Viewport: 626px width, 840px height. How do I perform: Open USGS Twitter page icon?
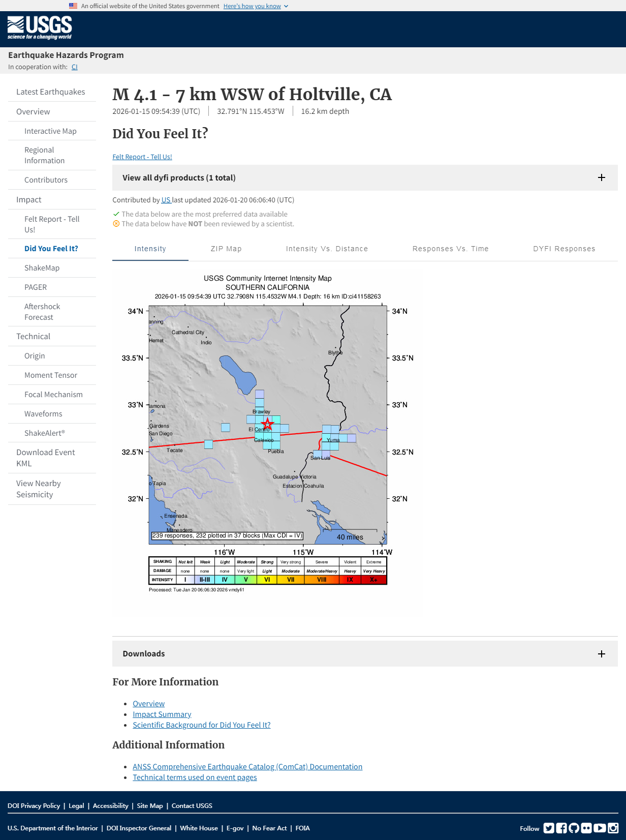click(549, 828)
